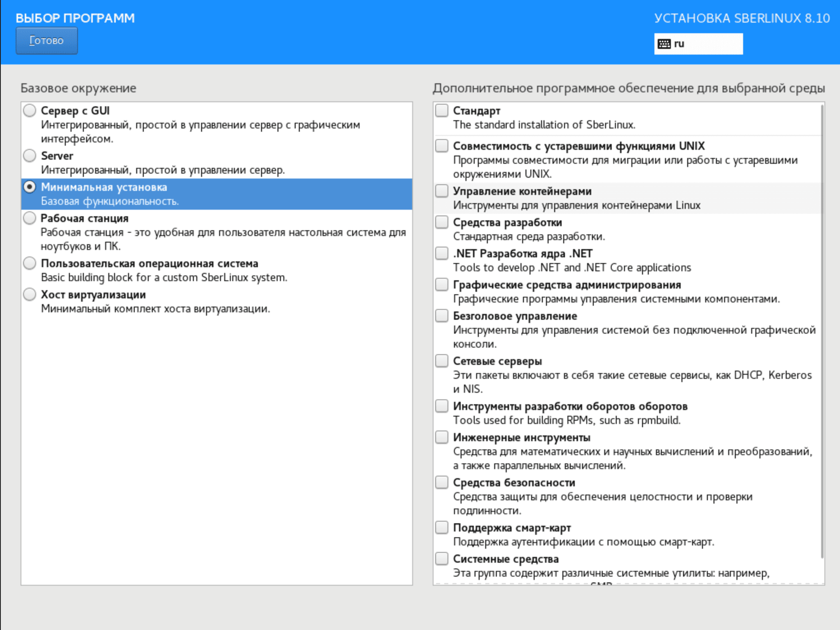Screen dimensions: 840x630
Task: Click the Базовое окружение section heading
Action: (78, 88)
